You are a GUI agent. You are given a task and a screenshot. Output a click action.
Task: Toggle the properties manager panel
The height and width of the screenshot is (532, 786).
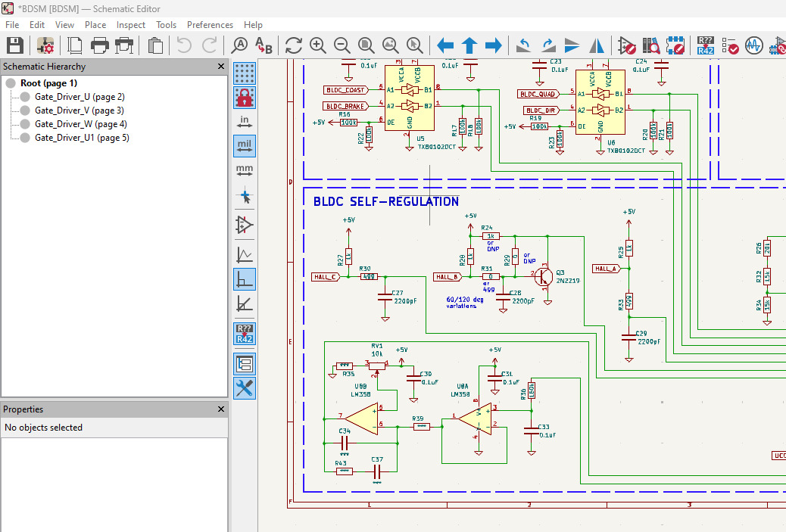245,388
